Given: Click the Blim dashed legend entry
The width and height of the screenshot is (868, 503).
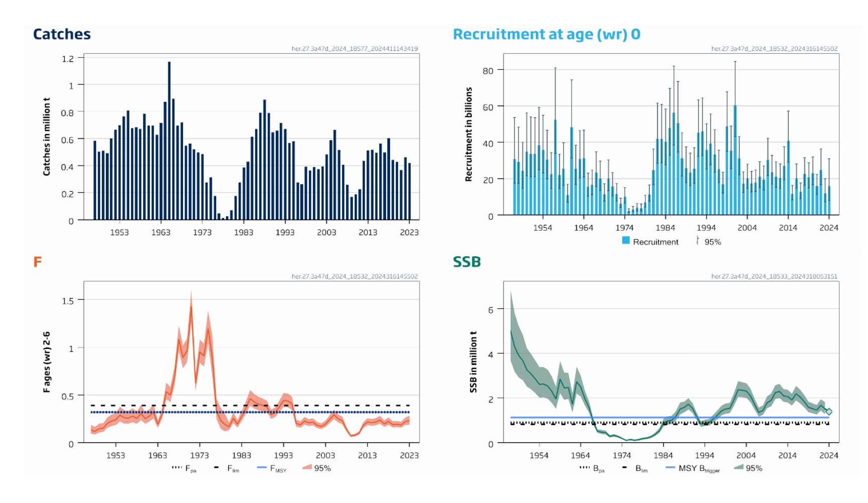Looking at the screenshot, I should click(634, 468).
